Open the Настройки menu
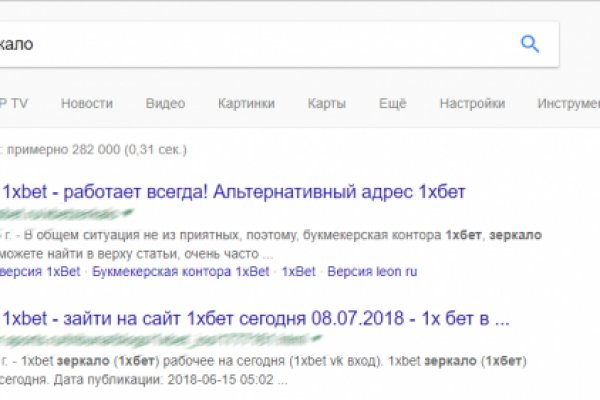Viewport: 600px width, 400px height. tap(472, 103)
